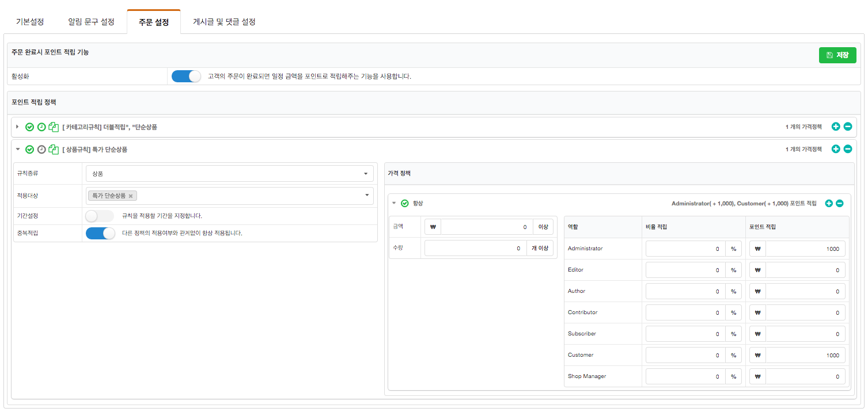868x412 pixels.
Task: Click the plus icon on 카테고리규칙 rule row
Action: [836, 127]
